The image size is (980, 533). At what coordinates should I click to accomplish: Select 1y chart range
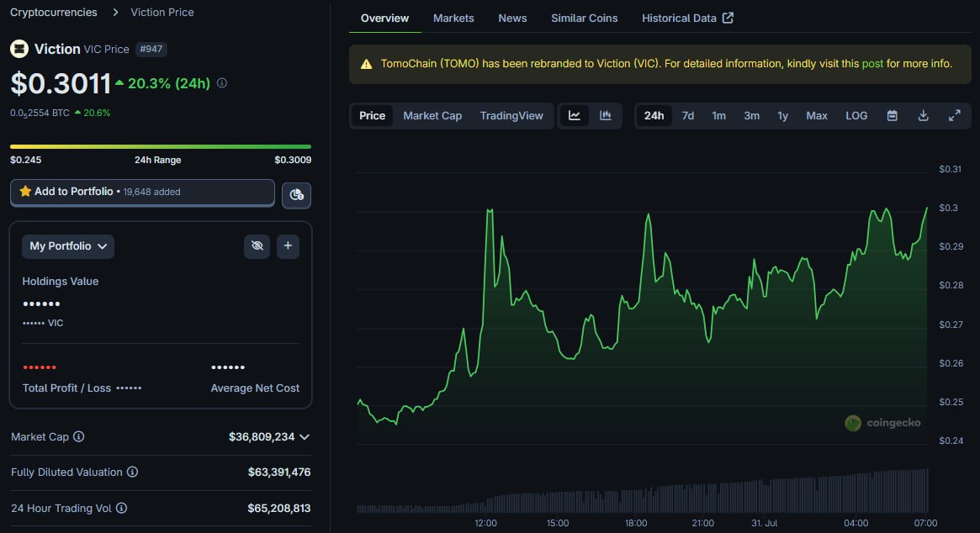pyautogui.click(x=782, y=116)
